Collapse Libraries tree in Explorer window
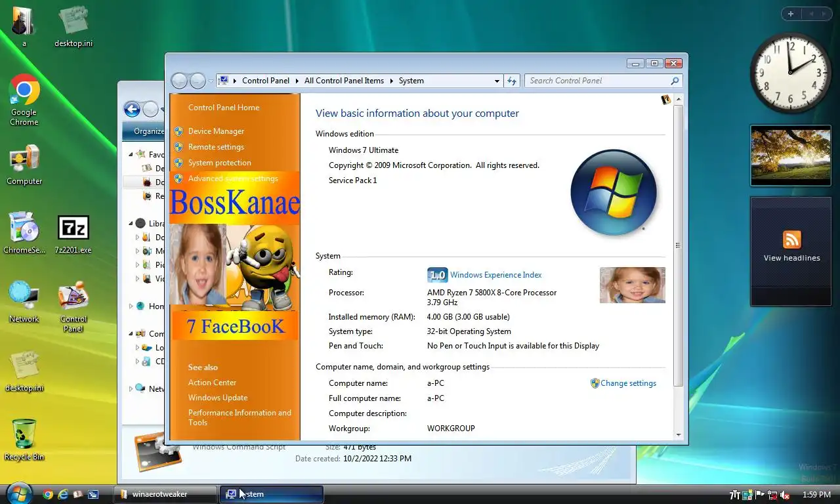 (131, 223)
